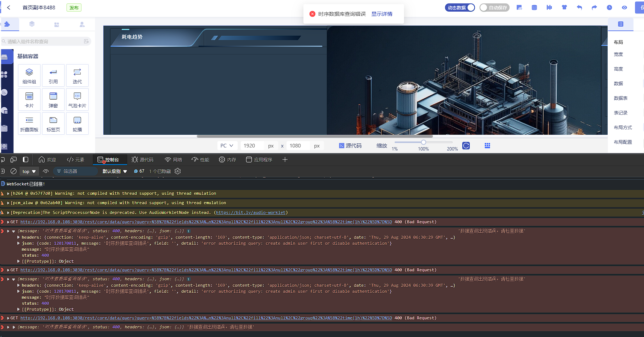
Task: Clear the console
Action: [14, 171]
